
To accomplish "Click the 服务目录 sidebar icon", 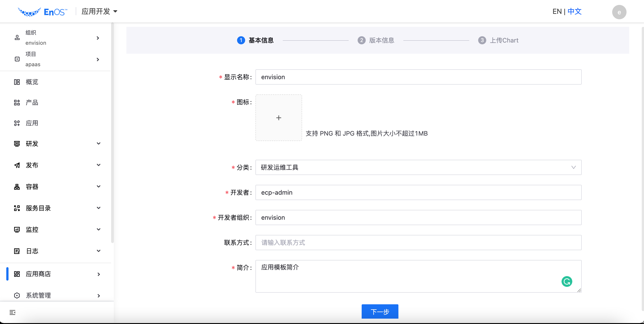I will point(17,208).
